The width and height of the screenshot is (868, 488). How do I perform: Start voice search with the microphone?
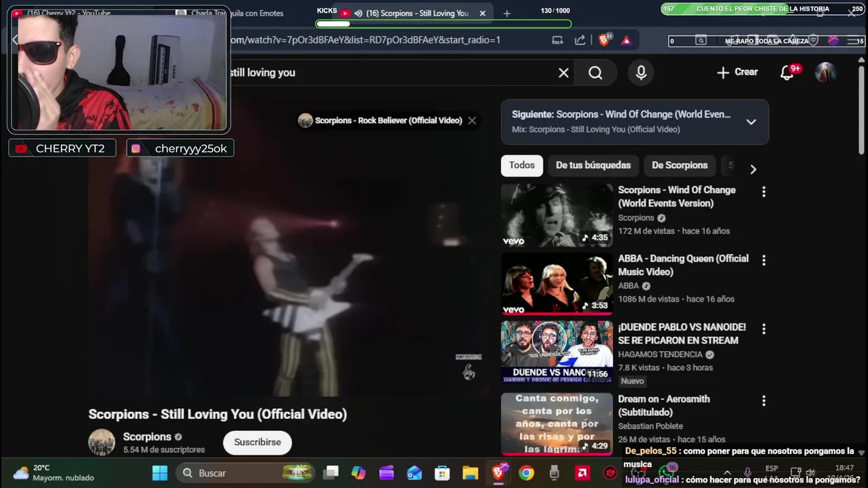641,73
